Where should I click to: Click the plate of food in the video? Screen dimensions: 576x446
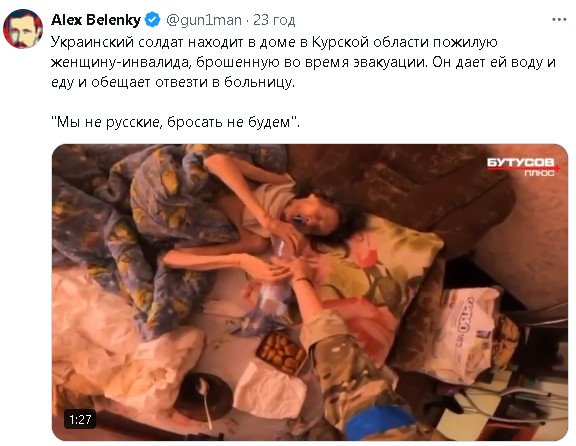[x=282, y=352]
